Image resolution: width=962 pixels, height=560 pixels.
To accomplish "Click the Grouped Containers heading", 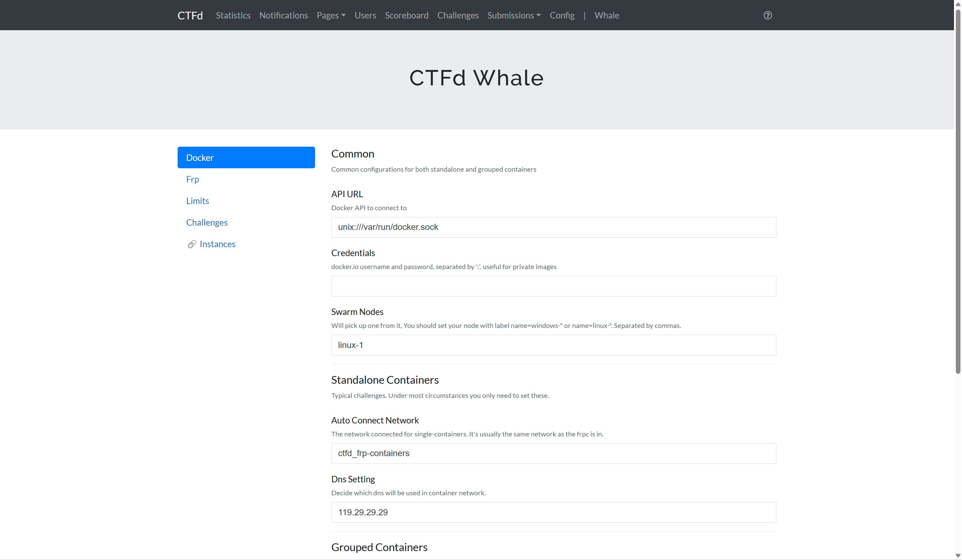I will click(379, 547).
